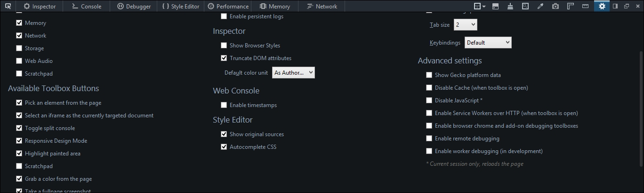Uncheck the Memory default tool checkbox
Screen dimensions: 644x193
[19, 23]
